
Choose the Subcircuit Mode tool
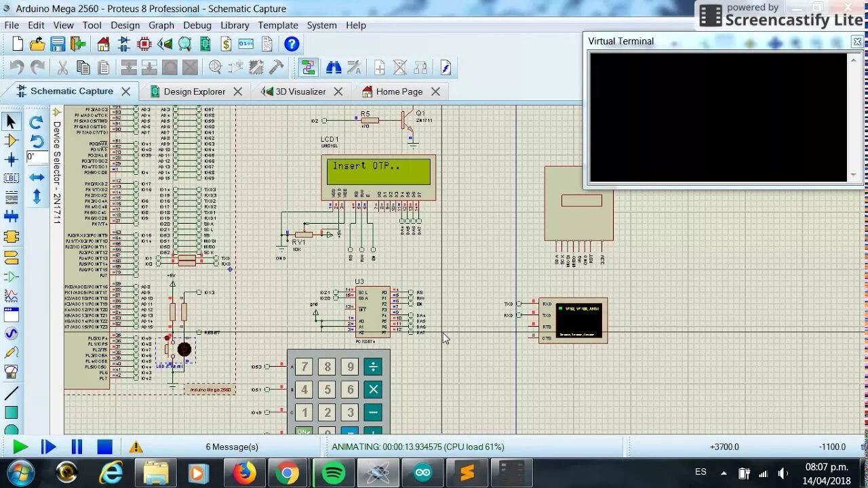pos(11,237)
